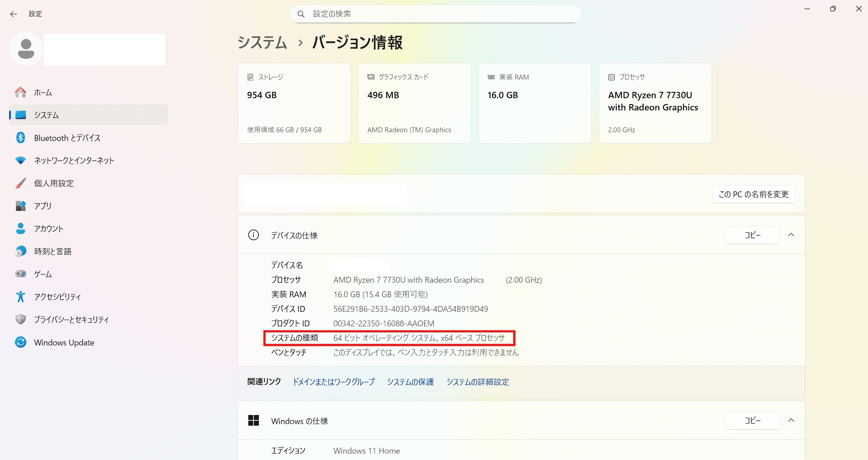Image resolution: width=868 pixels, height=460 pixels.
Task: Open システムの保護 link
Action: [x=411, y=382]
